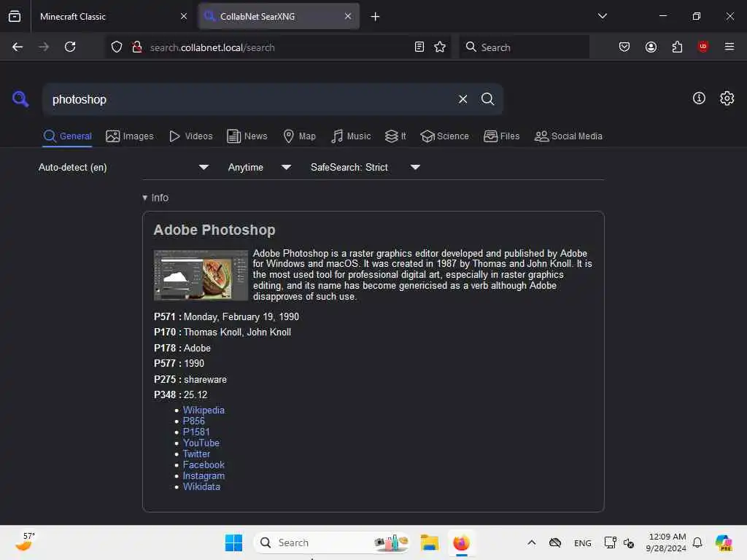Open SafeSearch Strict dropdown
This screenshot has width=747, height=560.
coord(365,167)
